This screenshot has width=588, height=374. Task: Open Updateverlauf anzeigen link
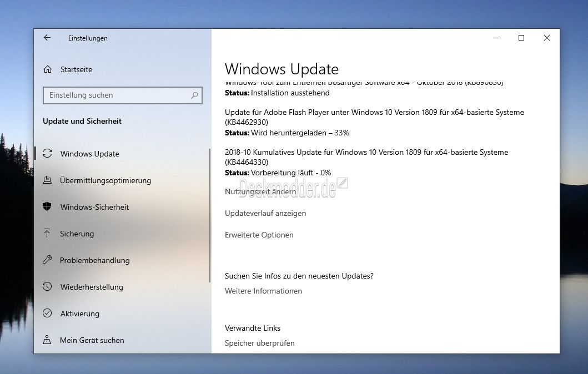pos(265,213)
